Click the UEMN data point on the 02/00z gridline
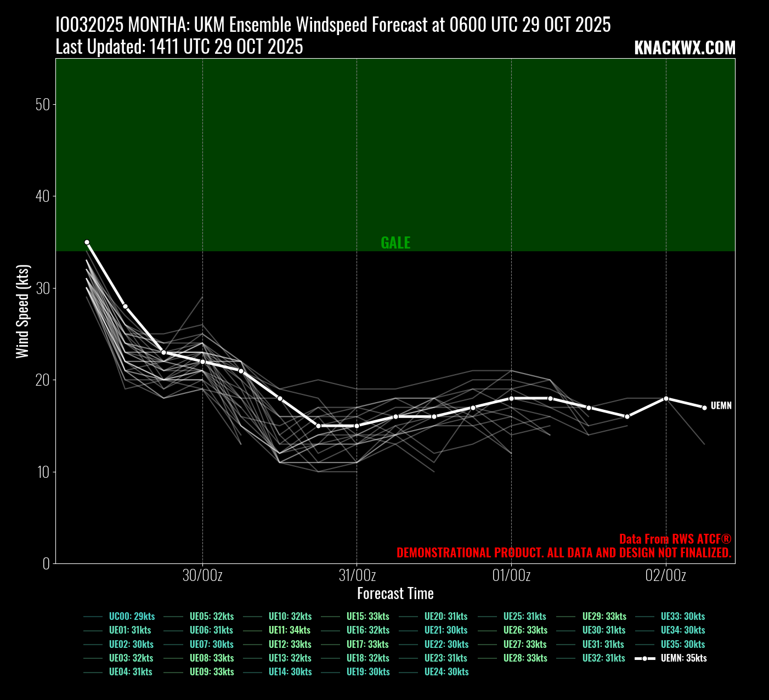 (666, 398)
